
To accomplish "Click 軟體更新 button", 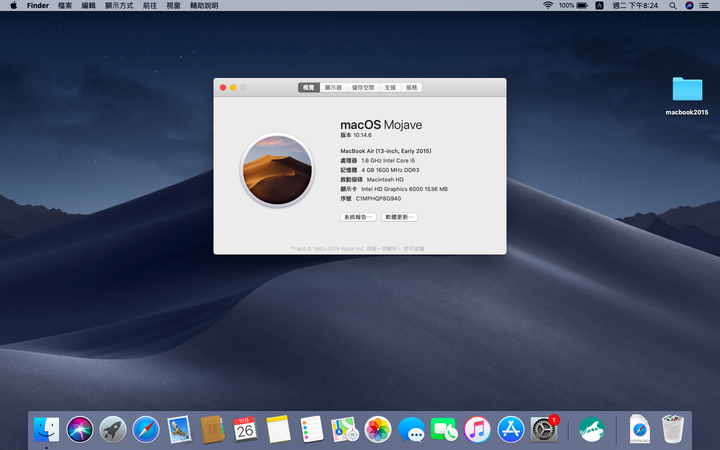I will 399,217.
